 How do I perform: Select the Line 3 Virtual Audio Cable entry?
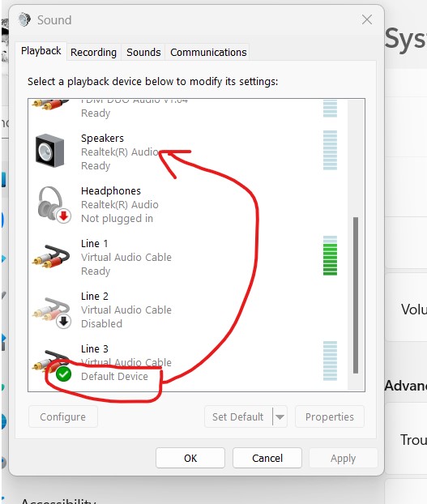[x=188, y=362]
